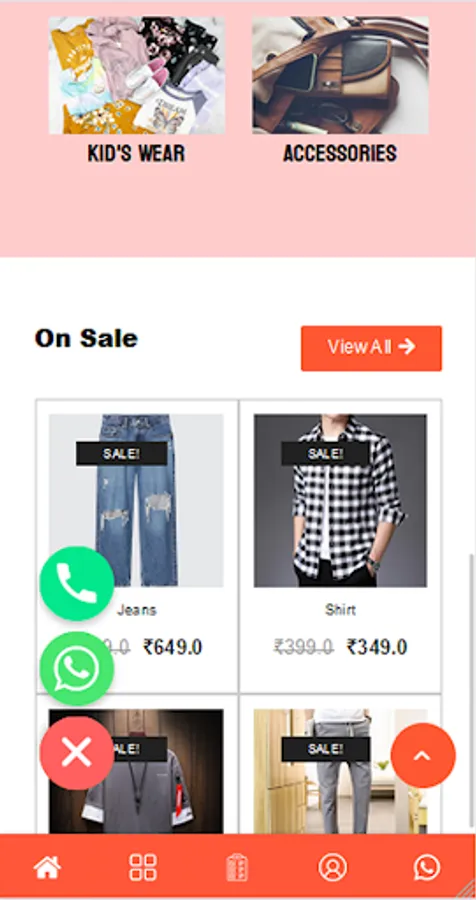Open the grey trousers sale product

pos(340,771)
